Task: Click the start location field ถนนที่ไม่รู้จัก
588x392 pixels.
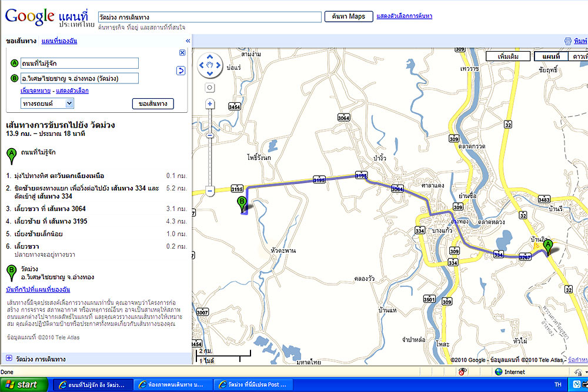Action: pyautogui.click(x=79, y=63)
